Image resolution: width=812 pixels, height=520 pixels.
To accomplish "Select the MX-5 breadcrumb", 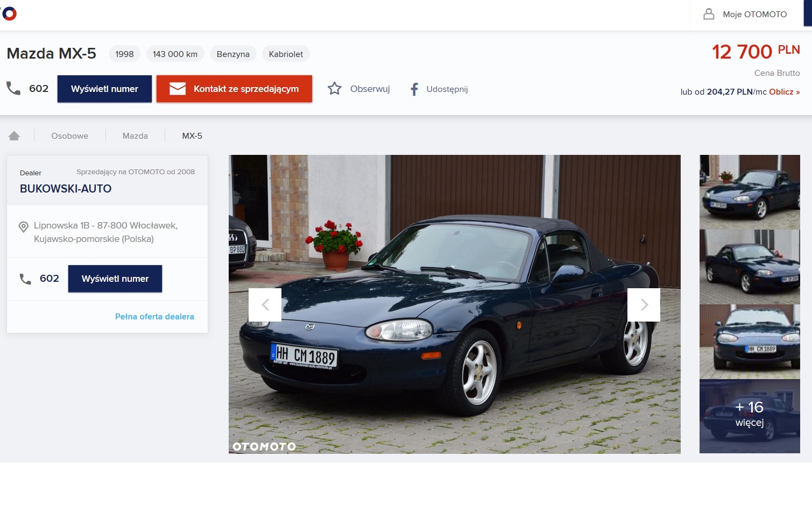I will tap(192, 136).
